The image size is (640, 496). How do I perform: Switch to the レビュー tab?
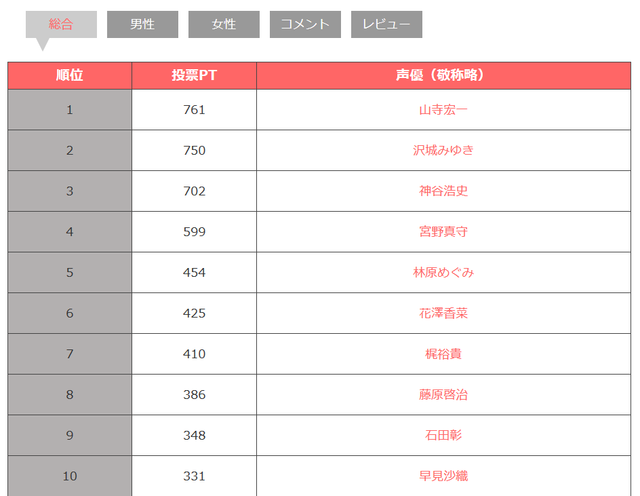(x=386, y=24)
